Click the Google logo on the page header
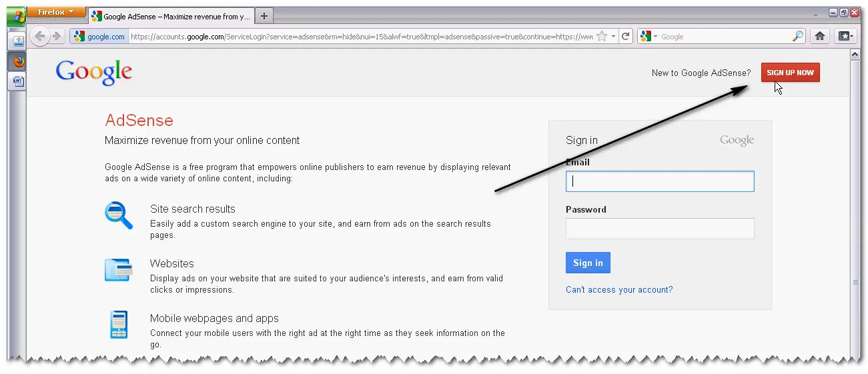Image resolution: width=868 pixels, height=374 pixels. tap(94, 72)
